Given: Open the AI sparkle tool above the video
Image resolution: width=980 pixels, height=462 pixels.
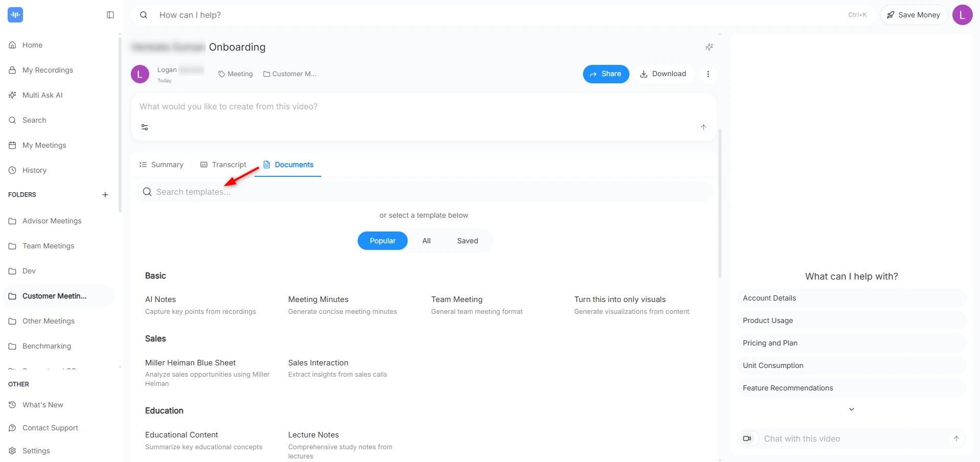Looking at the screenshot, I should [x=709, y=47].
